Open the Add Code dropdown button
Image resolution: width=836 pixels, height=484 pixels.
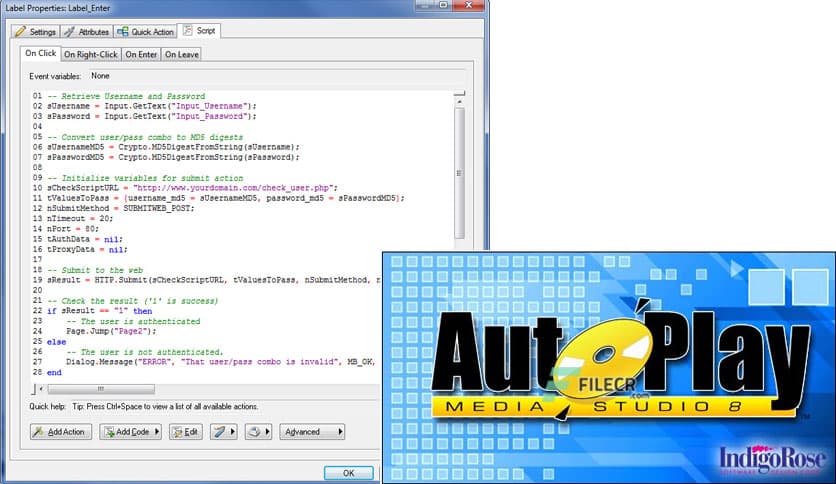(x=130, y=432)
